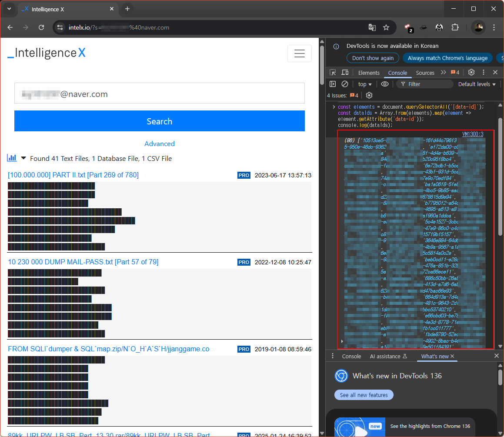Click the console Filter field

click(425, 84)
